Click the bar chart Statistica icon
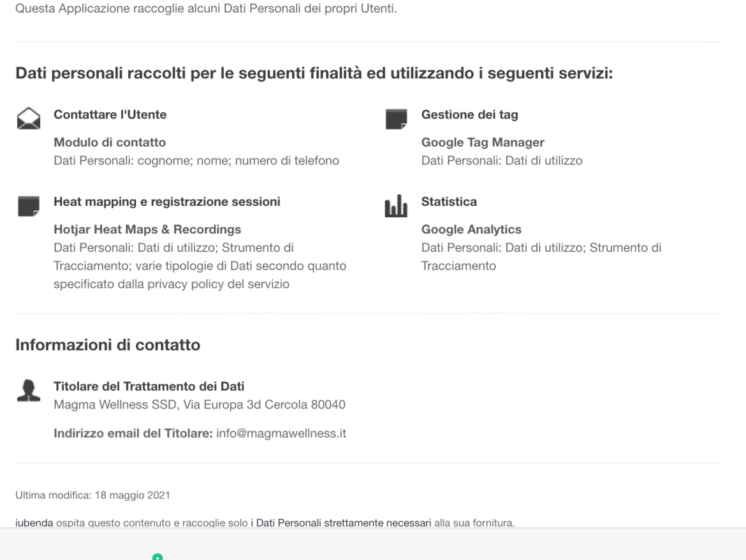Screen dimensions: 746x560 pyautogui.click(x=396, y=206)
